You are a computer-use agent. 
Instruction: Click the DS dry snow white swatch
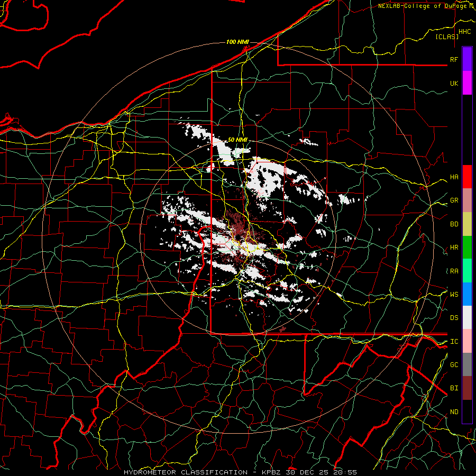coord(467,317)
